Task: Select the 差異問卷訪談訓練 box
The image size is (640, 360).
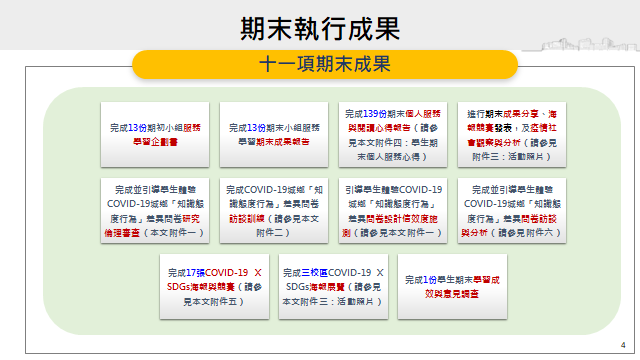Action: tap(274, 211)
